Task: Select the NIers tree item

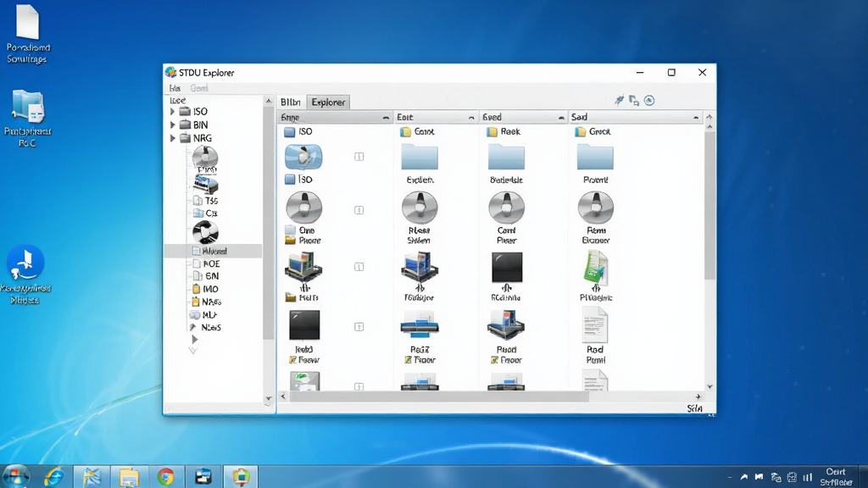Action: point(205,328)
